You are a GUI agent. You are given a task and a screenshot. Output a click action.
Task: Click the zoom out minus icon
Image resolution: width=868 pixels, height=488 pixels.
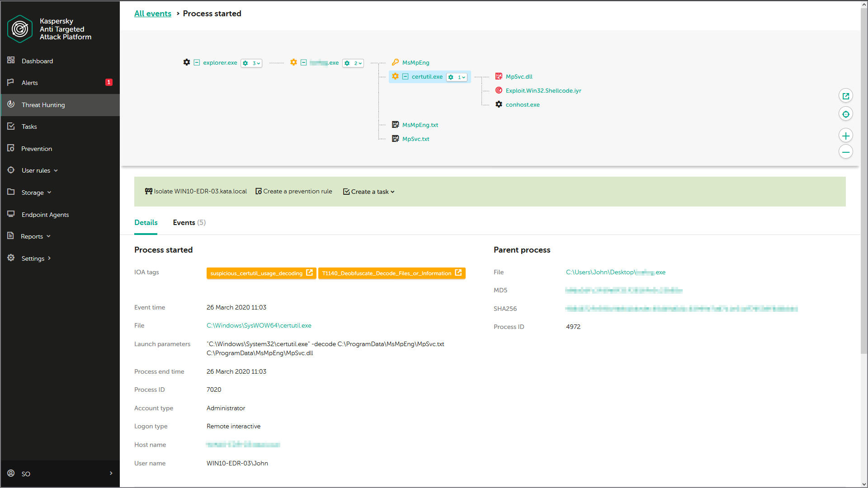(x=845, y=152)
